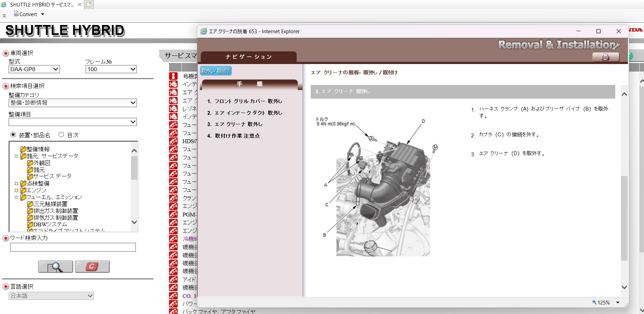Click the red icon beside the アイド row
Screen dimensions: 644x314
pyautogui.click(x=173, y=279)
